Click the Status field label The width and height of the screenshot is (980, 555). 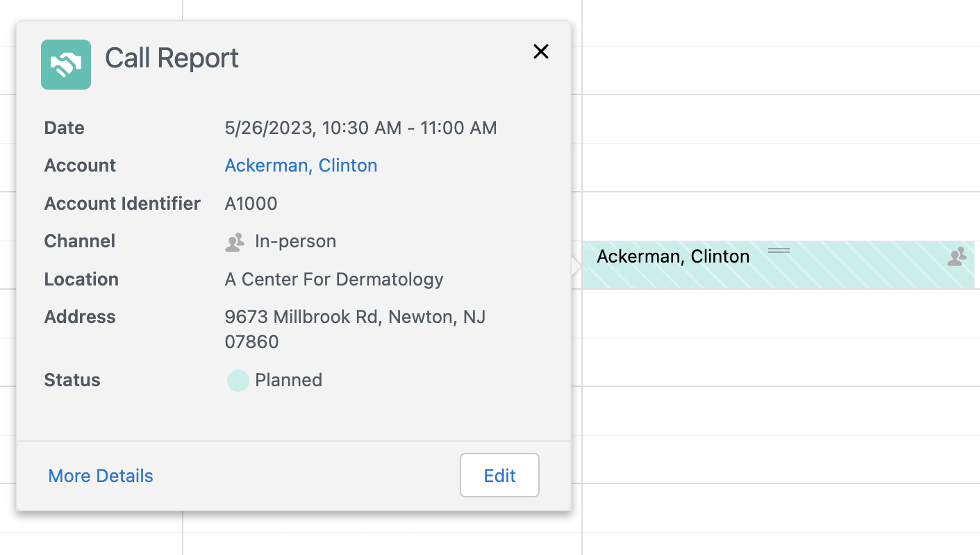point(72,380)
